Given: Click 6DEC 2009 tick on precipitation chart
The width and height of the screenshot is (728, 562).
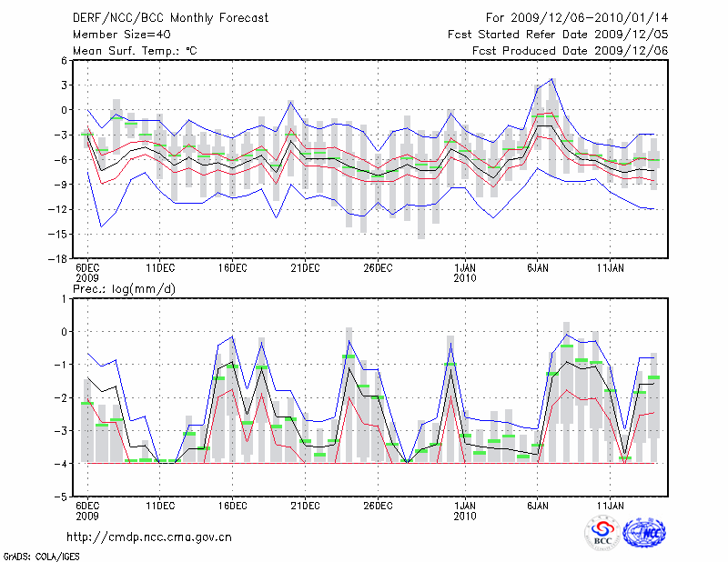Looking at the screenshot, I should [x=87, y=511].
